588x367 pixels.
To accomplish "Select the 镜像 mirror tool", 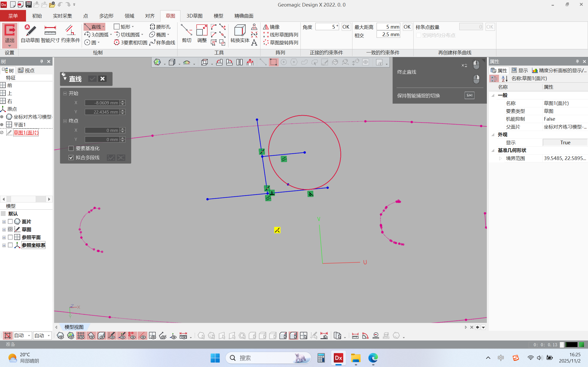I will (x=272, y=27).
